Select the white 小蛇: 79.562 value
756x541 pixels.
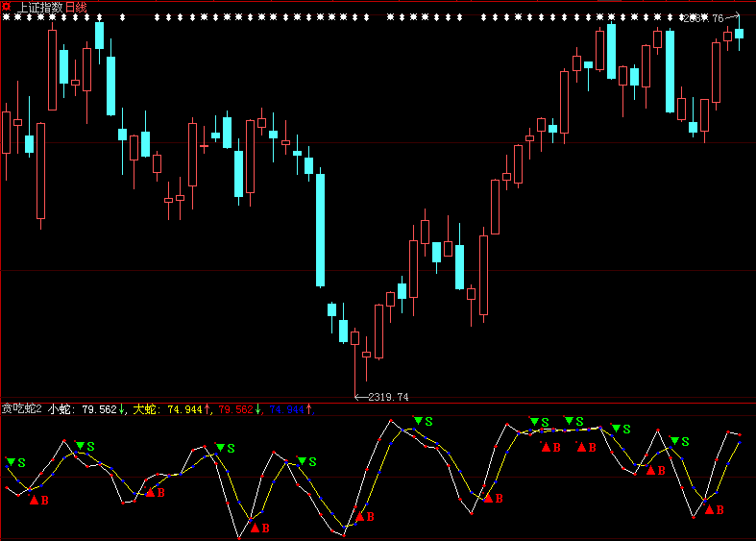(83, 409)
